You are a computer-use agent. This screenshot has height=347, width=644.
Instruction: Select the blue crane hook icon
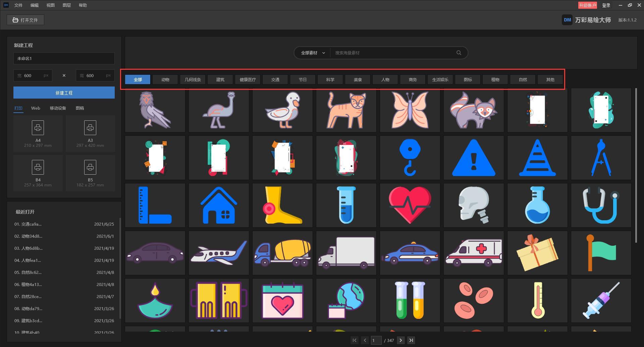click(x=410, y=158)
